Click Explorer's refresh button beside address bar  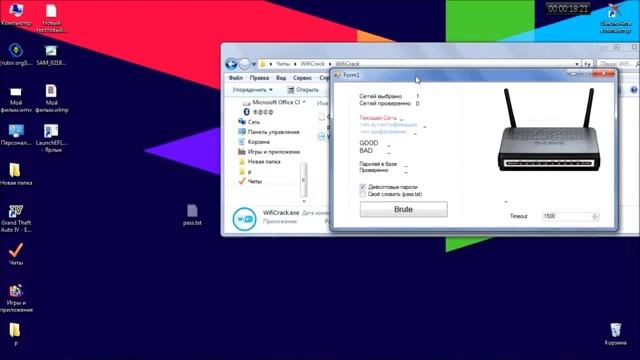[587, 64]
